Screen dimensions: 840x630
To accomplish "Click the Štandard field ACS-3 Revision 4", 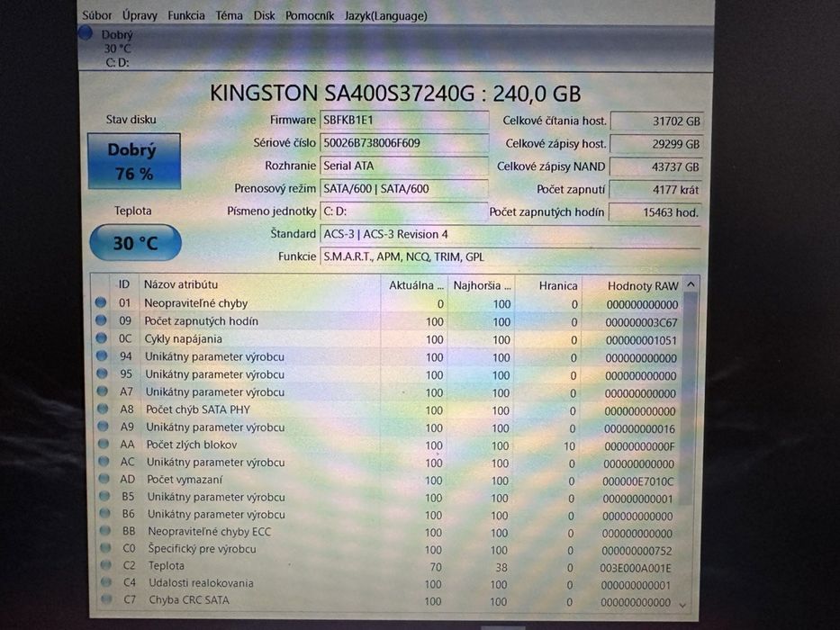I will [510, 234].
